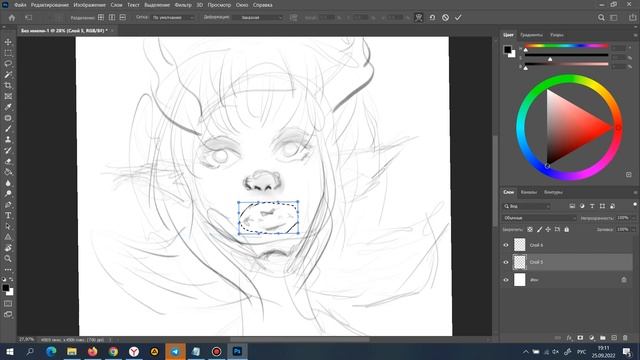Open the layer blend mode dropdown Обычные
The image size is (640, 360).
(539, 218)
